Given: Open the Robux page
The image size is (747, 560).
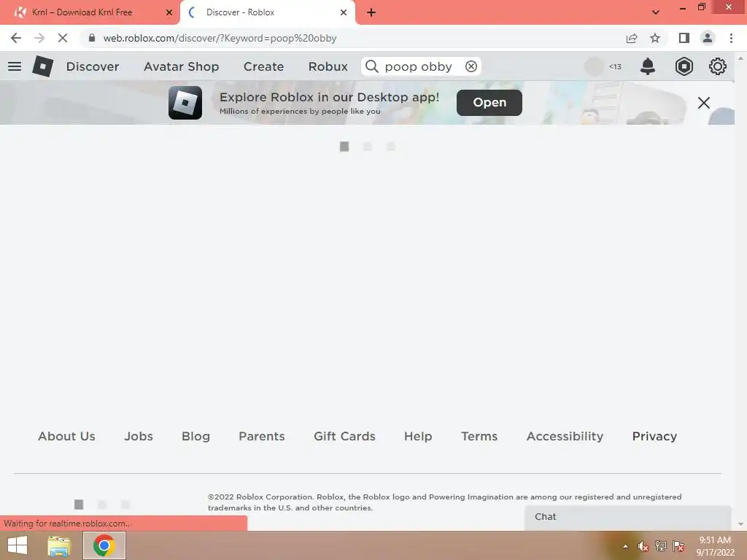Looking at the screenshot, I should (x=328, y=66).
